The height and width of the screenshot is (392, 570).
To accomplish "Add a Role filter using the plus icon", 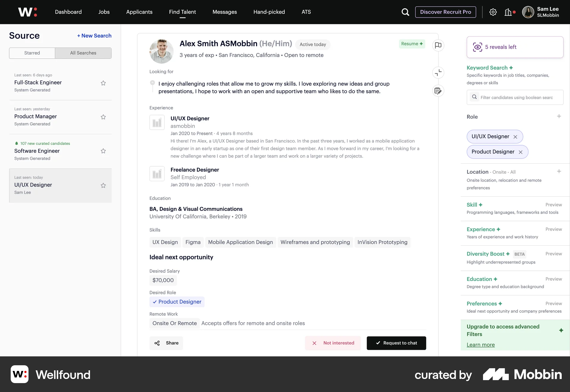I will (x=559, y=116).
